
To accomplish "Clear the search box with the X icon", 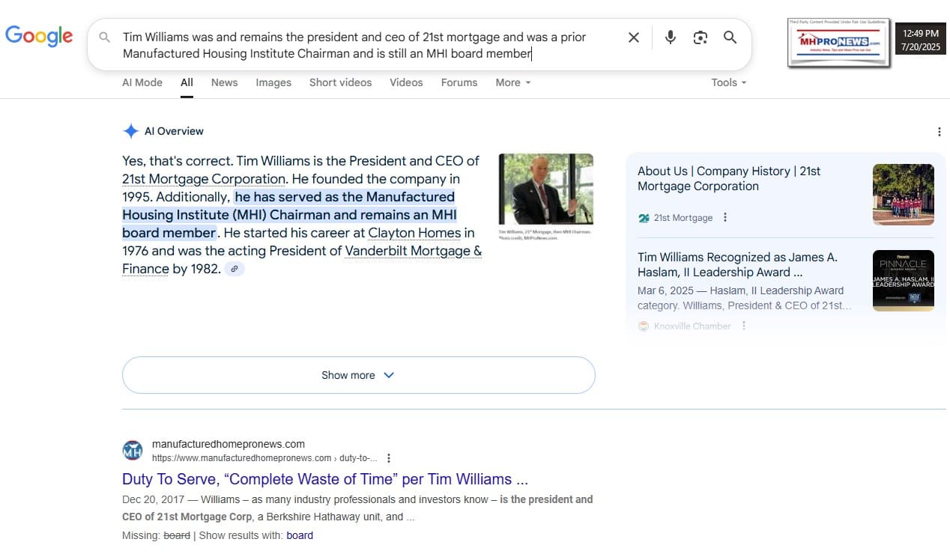I will tap(634, 37).
